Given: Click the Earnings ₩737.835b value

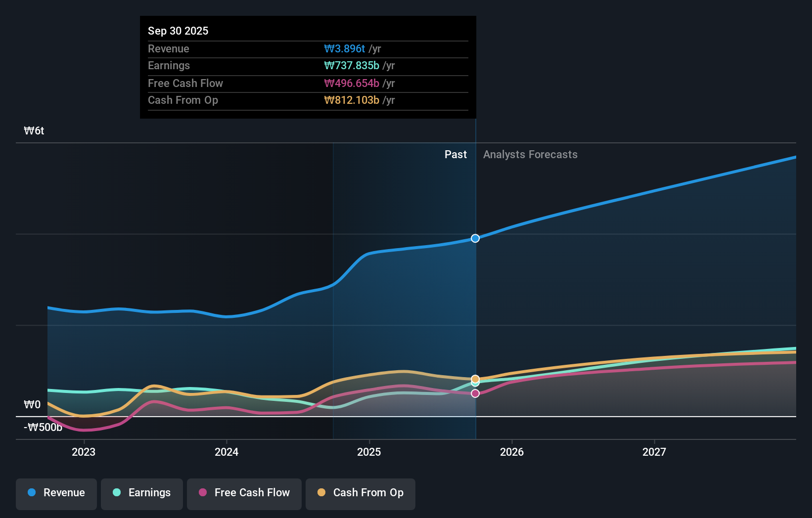Looking at the screenshot, I should pyautogui.click(x=352, y=65).
